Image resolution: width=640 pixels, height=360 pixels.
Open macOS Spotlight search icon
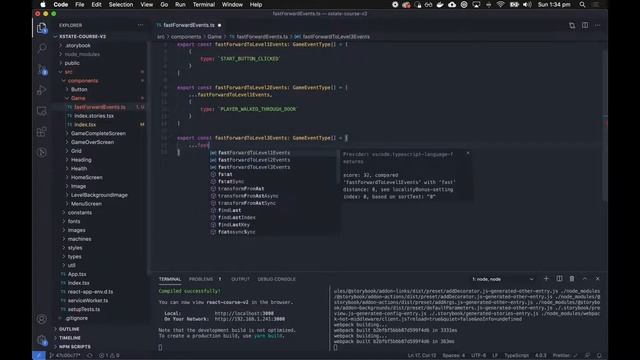point(582,5)
